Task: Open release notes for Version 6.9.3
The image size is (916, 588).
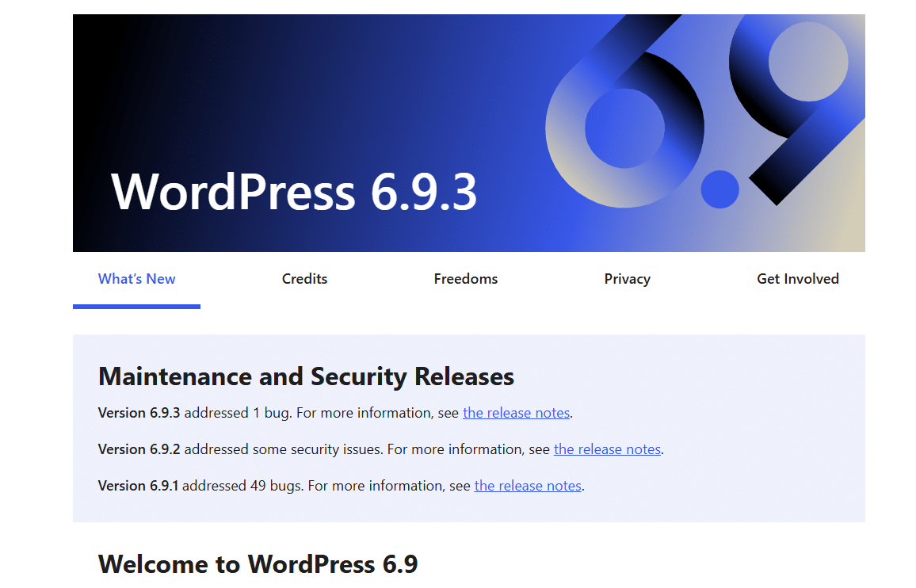Action: [516, 413]
